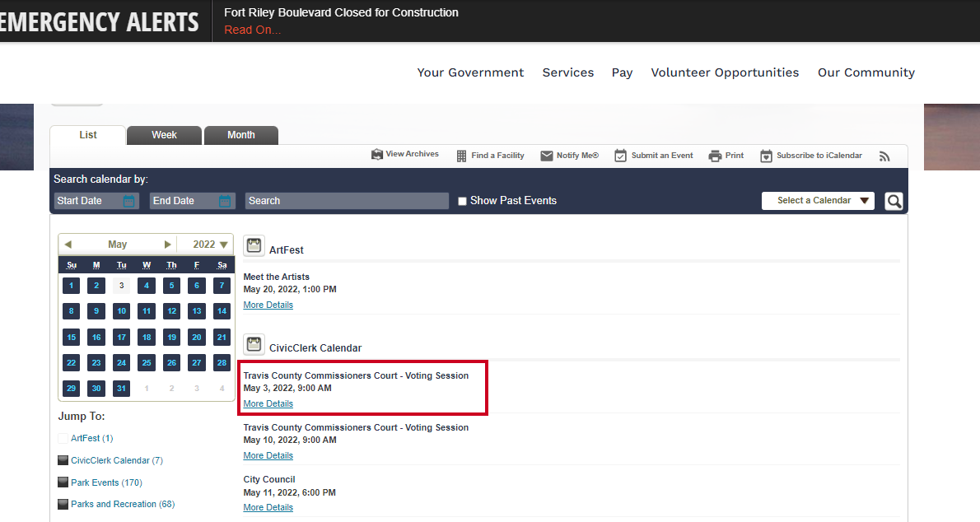Select May 28 in mini calendar
The height and width of the screenshot is (522, 980).
tap(222, 362)
